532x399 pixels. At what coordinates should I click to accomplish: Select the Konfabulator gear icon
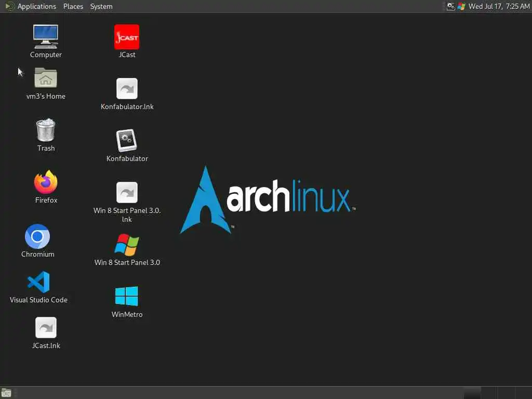click(127, 140)
